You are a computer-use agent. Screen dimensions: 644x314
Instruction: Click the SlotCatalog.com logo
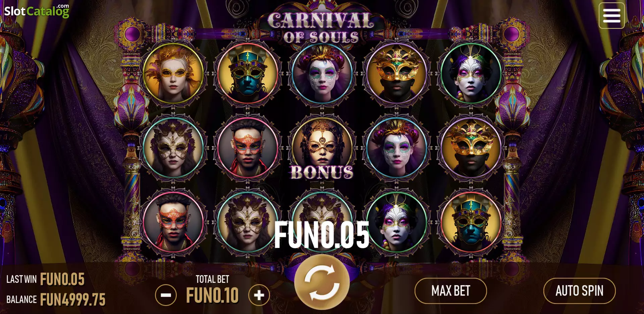37,11
